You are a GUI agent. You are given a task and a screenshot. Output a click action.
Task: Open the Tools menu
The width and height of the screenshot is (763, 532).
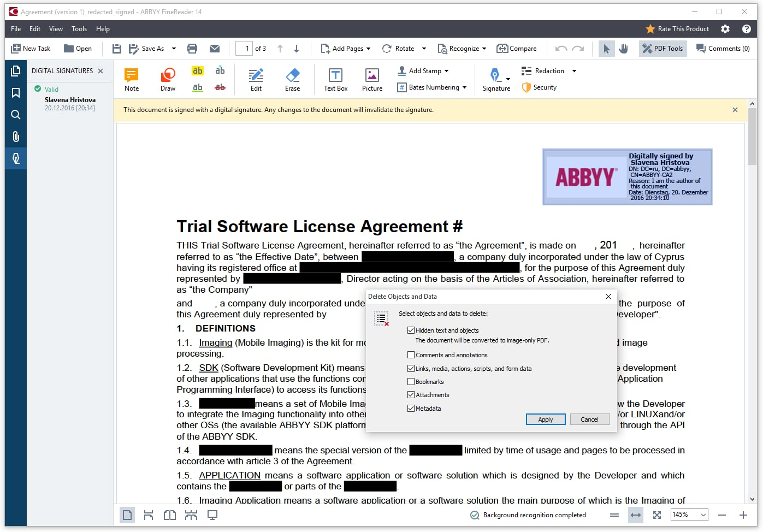[79, 29]
